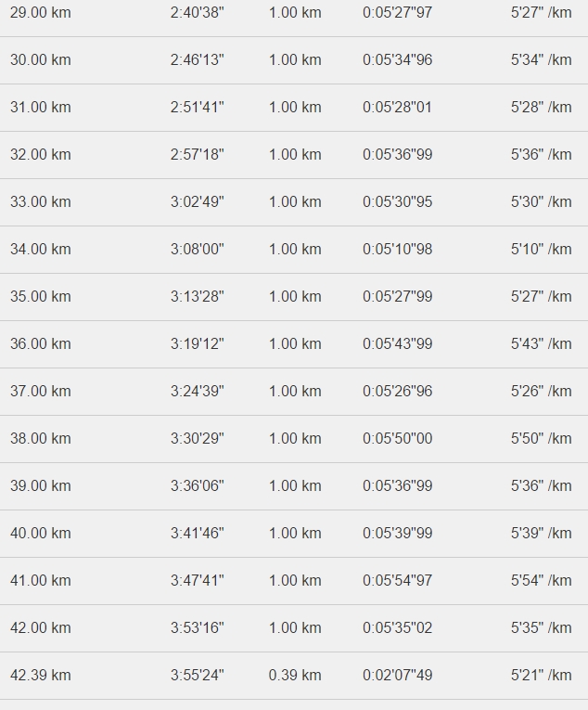
Task: Click cumulative time 3:41'46"
Action: [x=197, y=533]
